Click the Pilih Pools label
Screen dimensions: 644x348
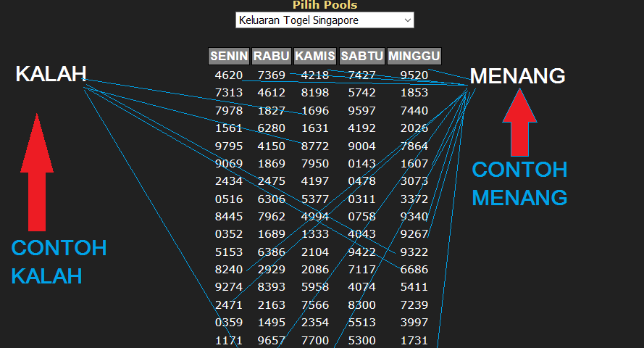325,5
